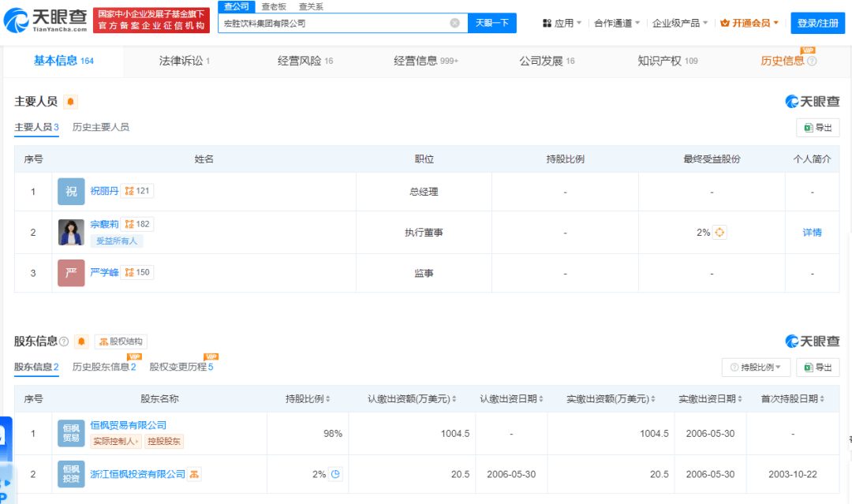Click the pie chart icon beside 2% shareholding
852x504 pixels.
tap(336, 474)
